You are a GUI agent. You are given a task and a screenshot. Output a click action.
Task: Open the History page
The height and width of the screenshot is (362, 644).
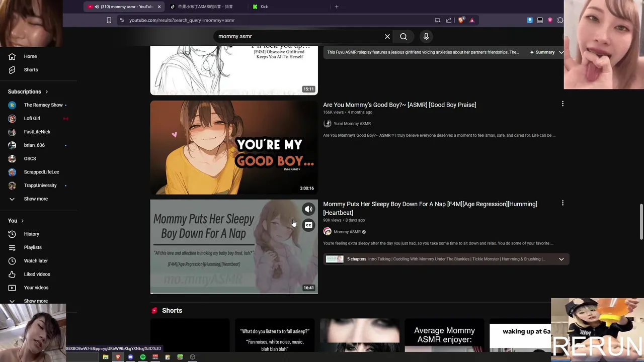(x=31, y=234)
